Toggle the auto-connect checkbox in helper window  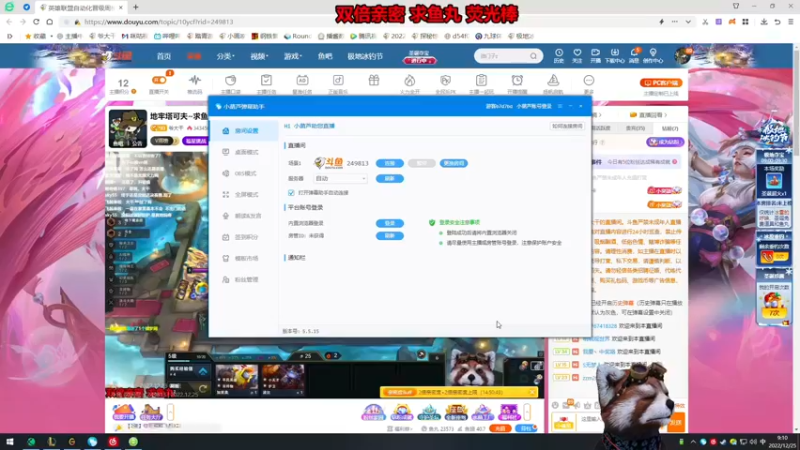[x=291, y=193]
